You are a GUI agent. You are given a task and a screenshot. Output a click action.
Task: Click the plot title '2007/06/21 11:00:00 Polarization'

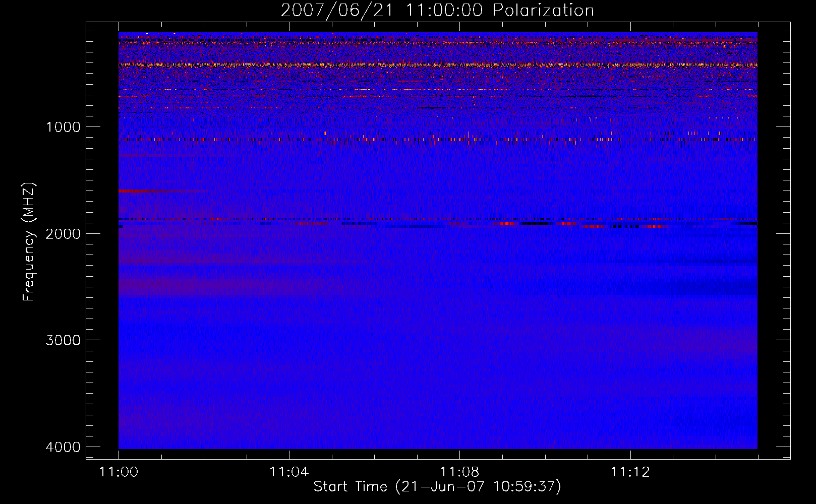click(x=437, y=11)
